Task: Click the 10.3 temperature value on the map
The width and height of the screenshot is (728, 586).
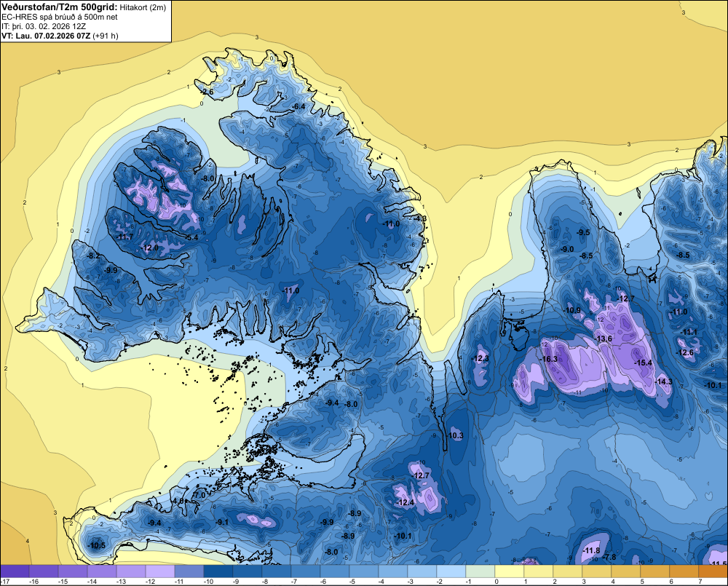Action: (x=456, y=435)
